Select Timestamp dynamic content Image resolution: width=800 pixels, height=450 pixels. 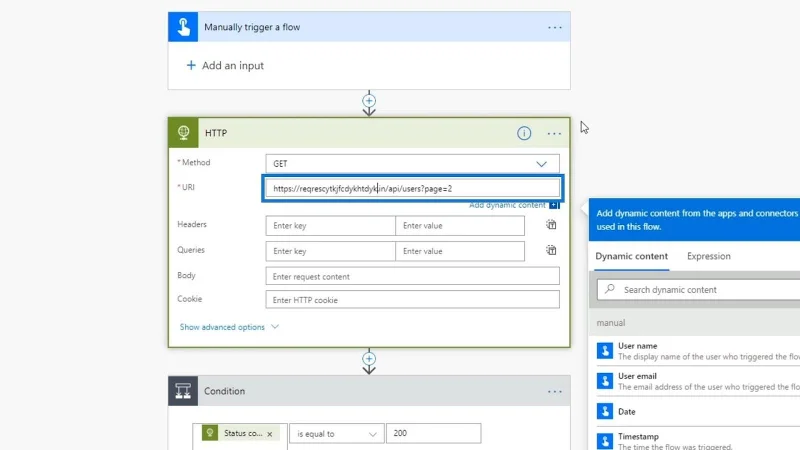click(698, 440)
